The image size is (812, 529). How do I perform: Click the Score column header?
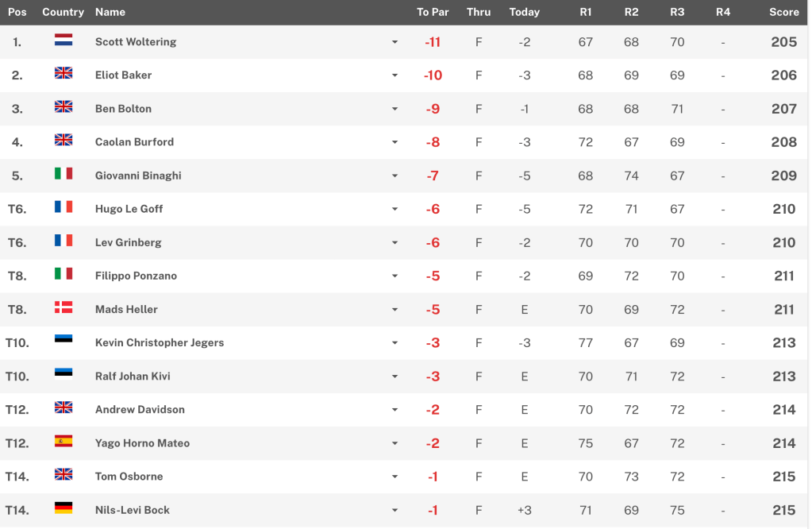coord(783,12)
